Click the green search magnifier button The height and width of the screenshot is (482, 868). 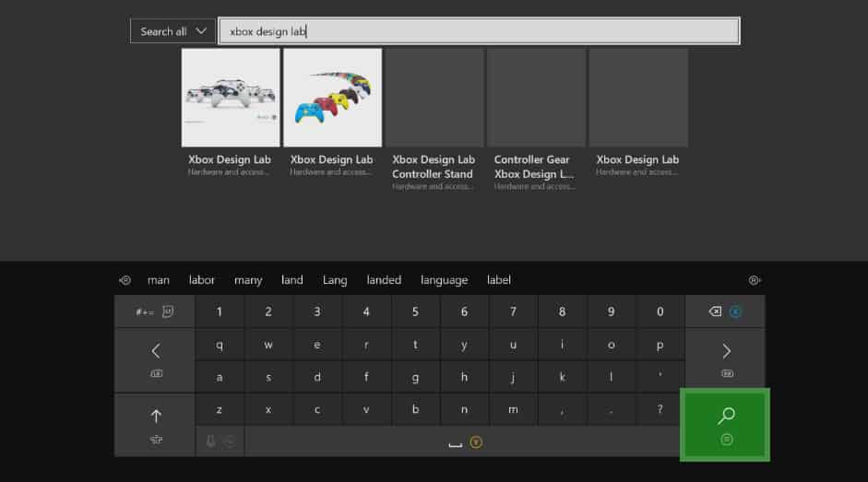click(x=725, y=425)
